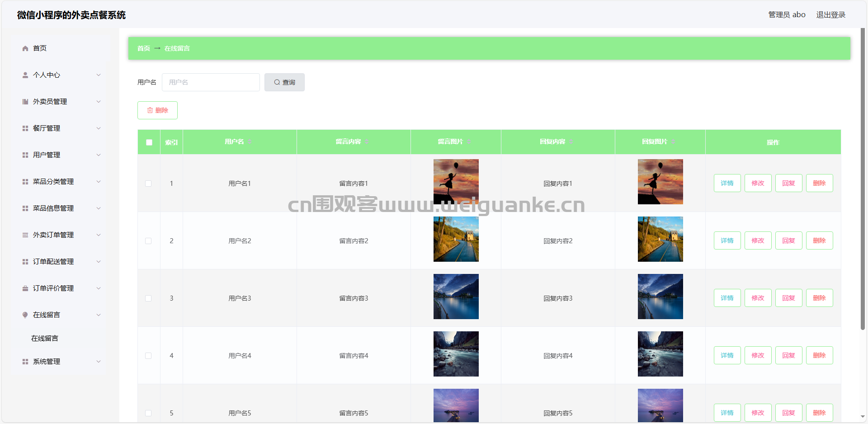Click the grid icon next to 餐厅管理
Screen dimensions: 868x424
[25, 128]
